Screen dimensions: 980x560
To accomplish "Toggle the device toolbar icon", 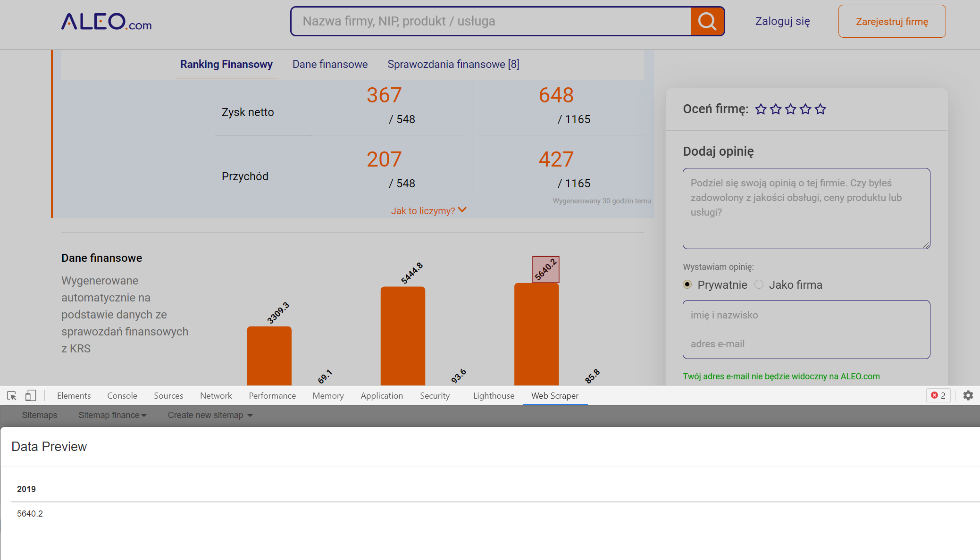I will point(31,396).
